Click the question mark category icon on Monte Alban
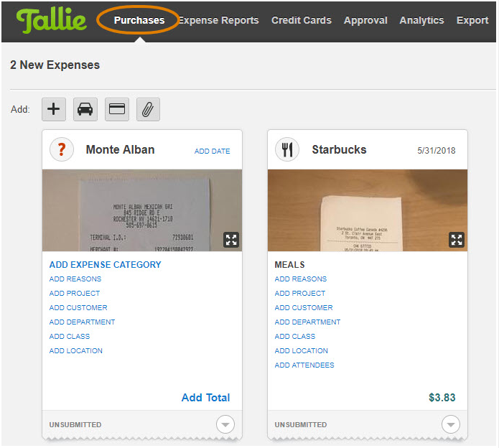 click(62, 149)
